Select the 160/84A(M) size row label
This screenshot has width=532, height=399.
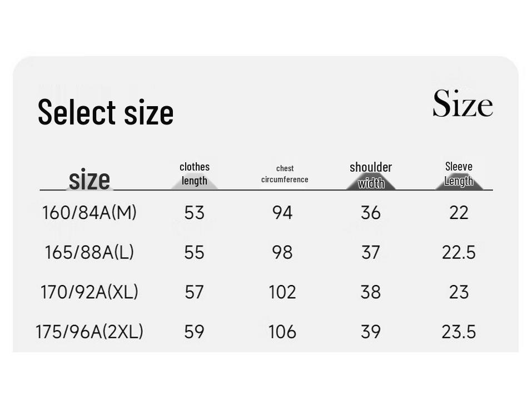coord(90,213)
